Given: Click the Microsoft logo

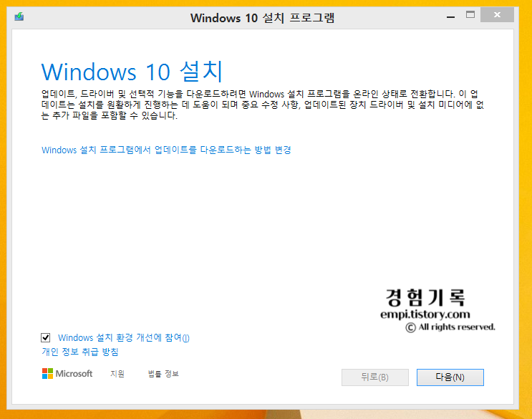Looking at the screenshot, I should pos(67,374).
